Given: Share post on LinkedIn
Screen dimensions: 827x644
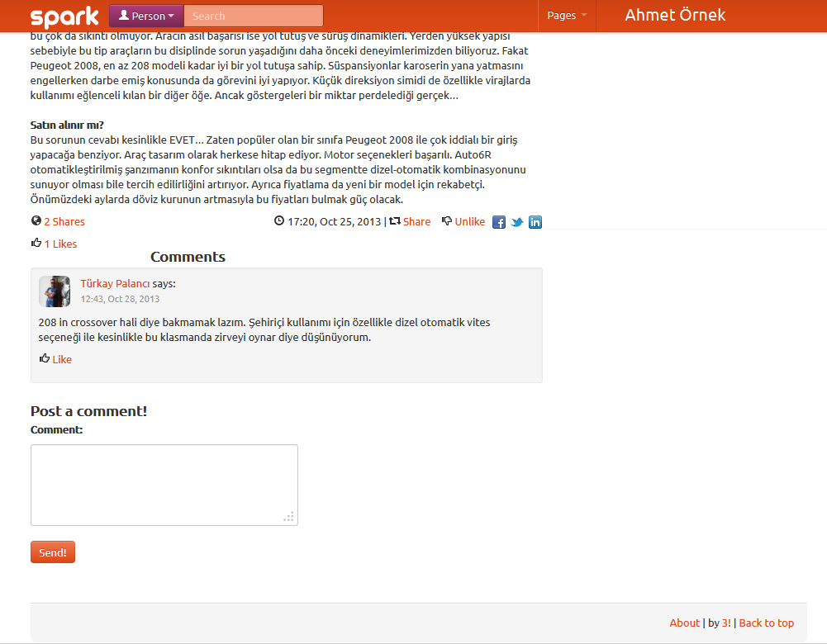Looking at the screenshot, I should [535, 222].
